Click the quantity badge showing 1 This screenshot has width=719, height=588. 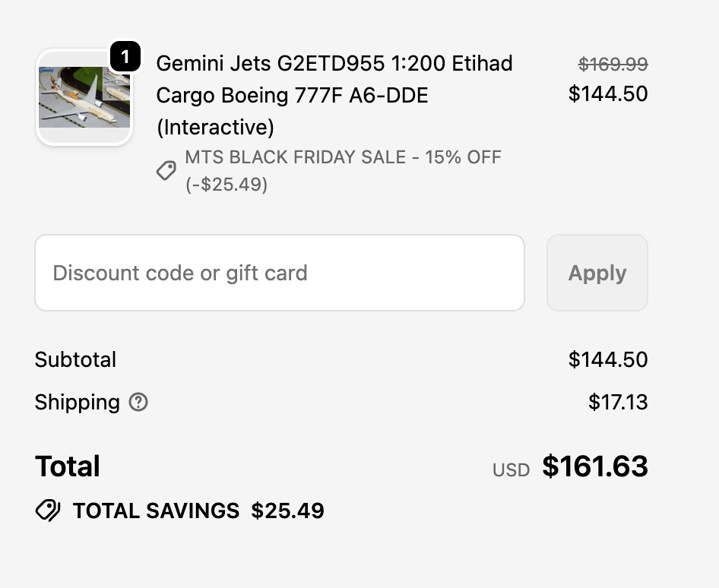pyautogui.click(x=125, y=56)
